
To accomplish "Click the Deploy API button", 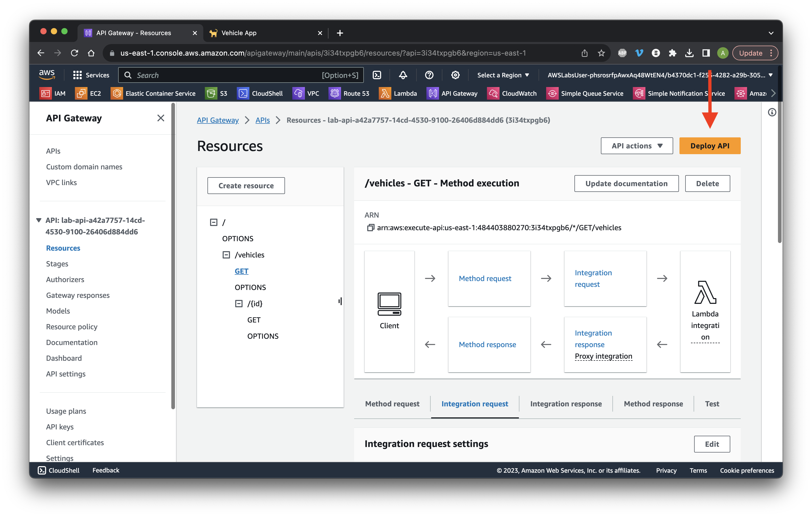I will (x=710, y=146).
